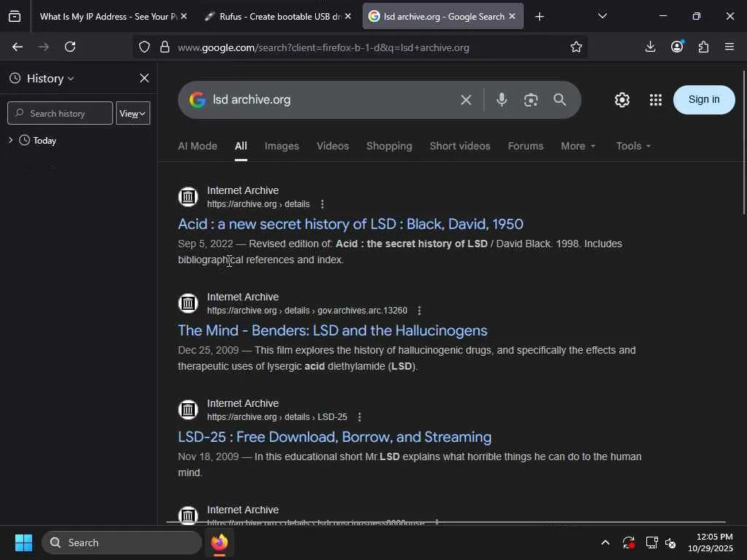This screenshot has width=747, height=560.
Task: Close the History sidebar
Action: (144, 78)
